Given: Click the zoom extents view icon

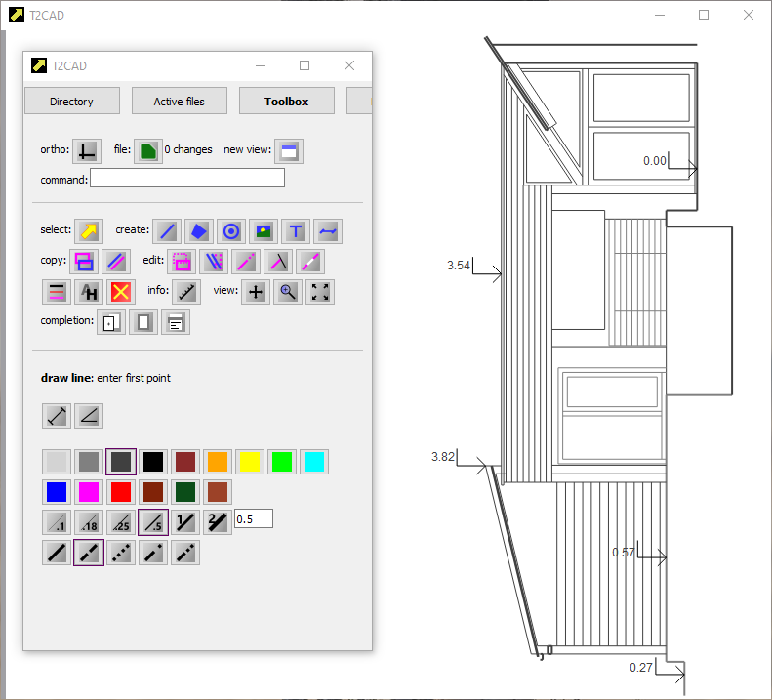Looking at the screenshot, I should click(x=320, y=292).
